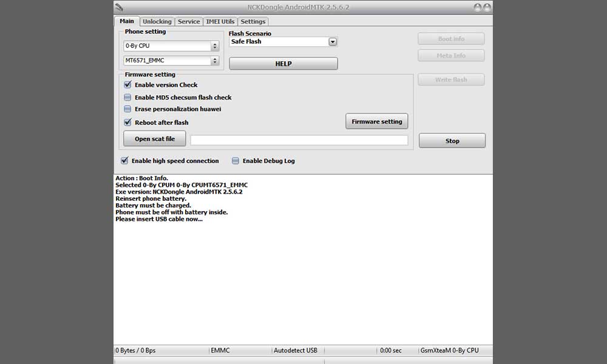Toggle Enable high speed connection
The width and height of the screenshot is (607, 364).
point(124,161)
